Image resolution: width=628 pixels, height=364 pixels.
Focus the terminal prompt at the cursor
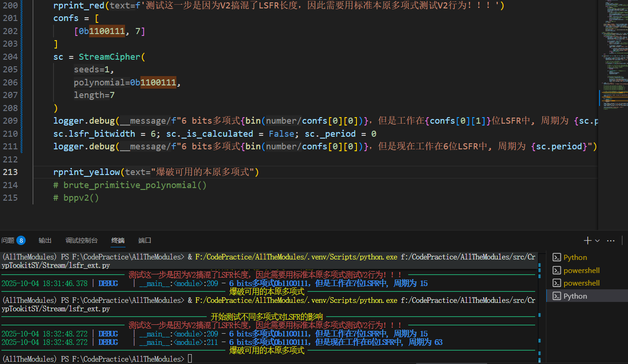pyautogui.click(x=189, y=359)
